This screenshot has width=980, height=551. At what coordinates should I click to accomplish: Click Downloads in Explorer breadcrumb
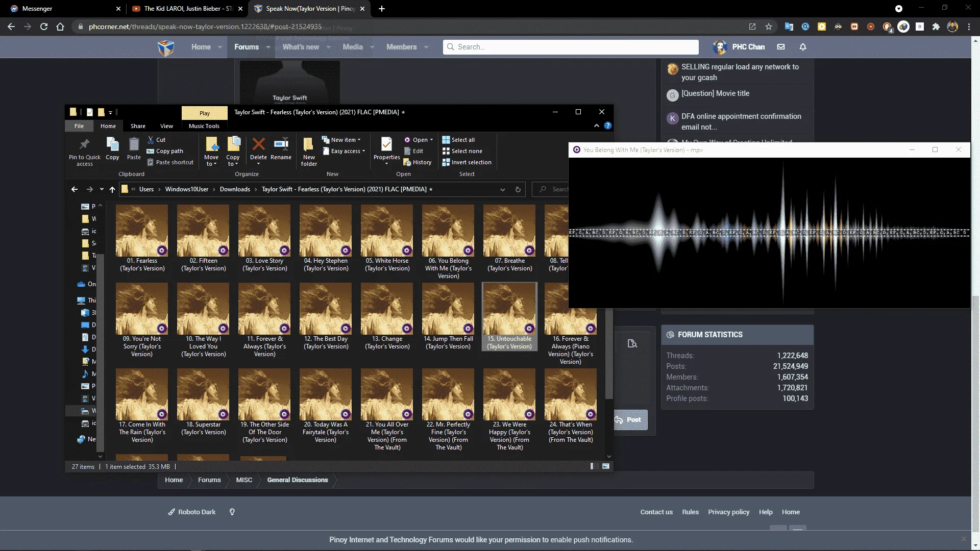click(x=235, y=189)
